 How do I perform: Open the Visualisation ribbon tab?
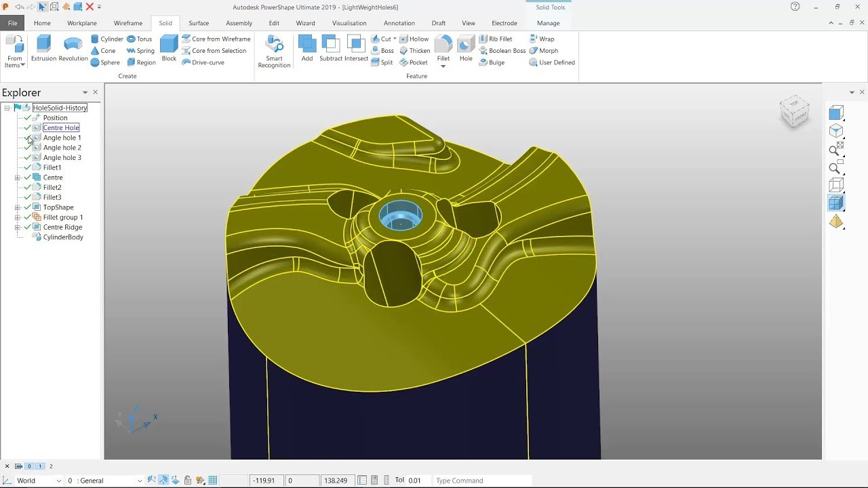(349, 23)
